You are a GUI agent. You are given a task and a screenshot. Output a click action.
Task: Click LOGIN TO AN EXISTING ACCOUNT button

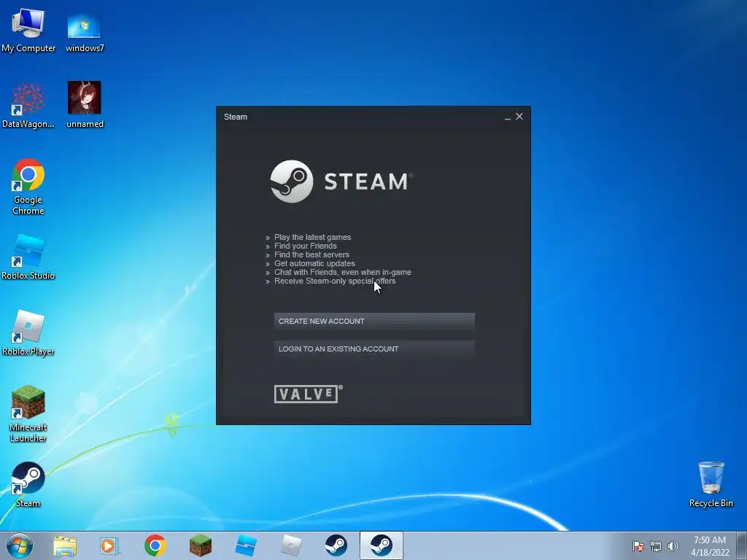pos(374,349)
